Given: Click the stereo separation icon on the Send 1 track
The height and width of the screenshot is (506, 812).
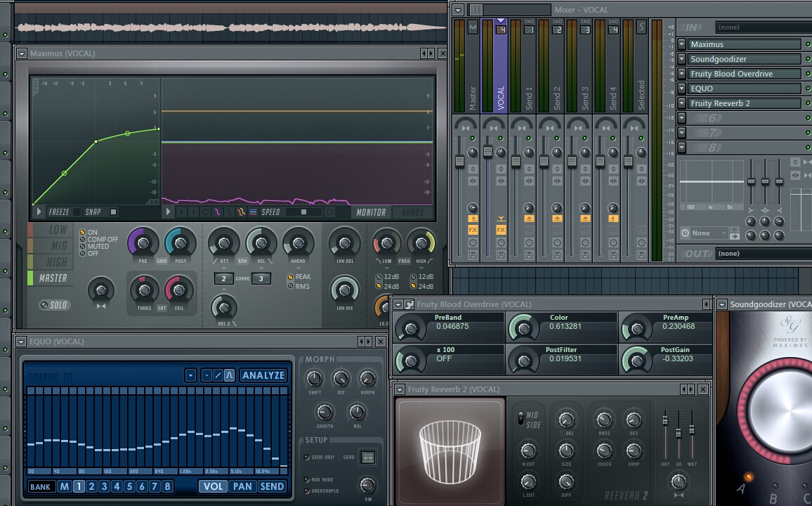Looking at the screenshot, I should pos(529,181).
